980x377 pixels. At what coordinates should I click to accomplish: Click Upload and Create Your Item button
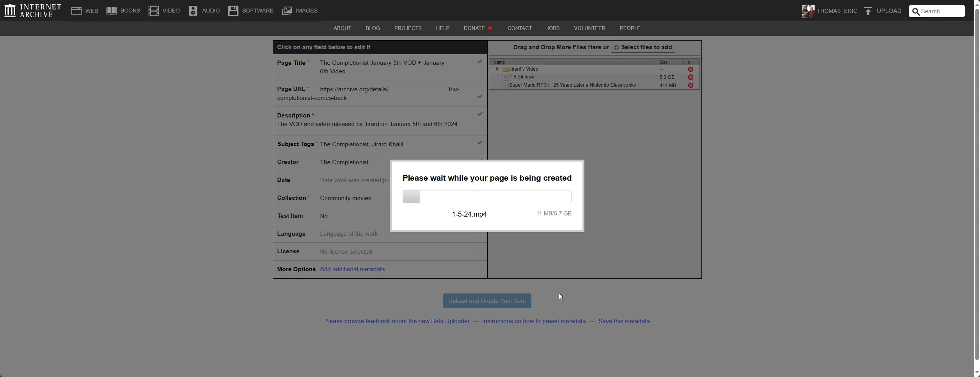(x=487, y=301)
